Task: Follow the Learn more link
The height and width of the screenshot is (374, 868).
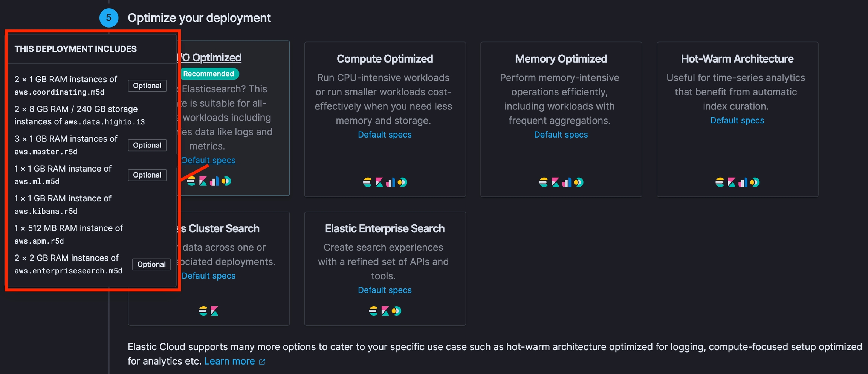Action: pos(229,361)
